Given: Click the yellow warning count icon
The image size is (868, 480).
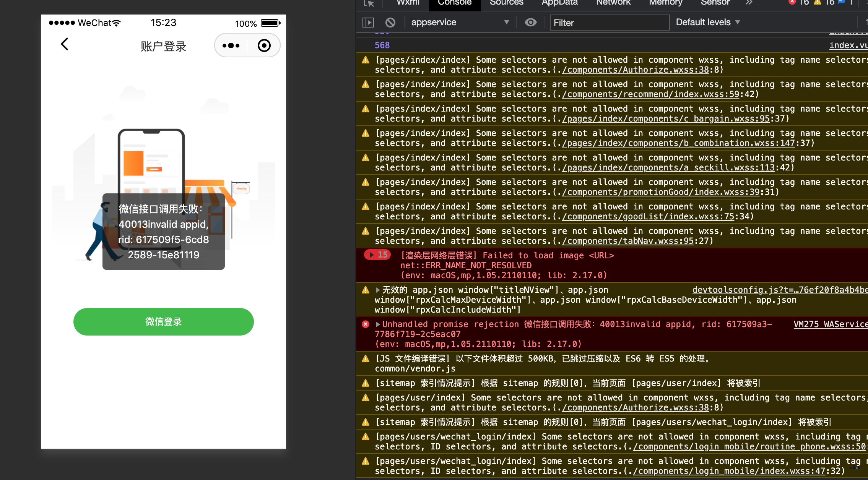Looking at the screenshot, I should point(818,2).
